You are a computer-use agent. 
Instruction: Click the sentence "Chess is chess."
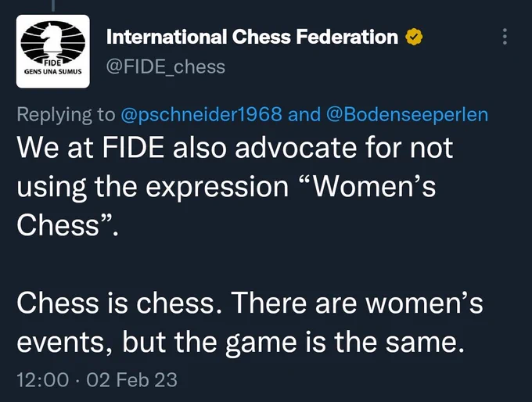120,303
